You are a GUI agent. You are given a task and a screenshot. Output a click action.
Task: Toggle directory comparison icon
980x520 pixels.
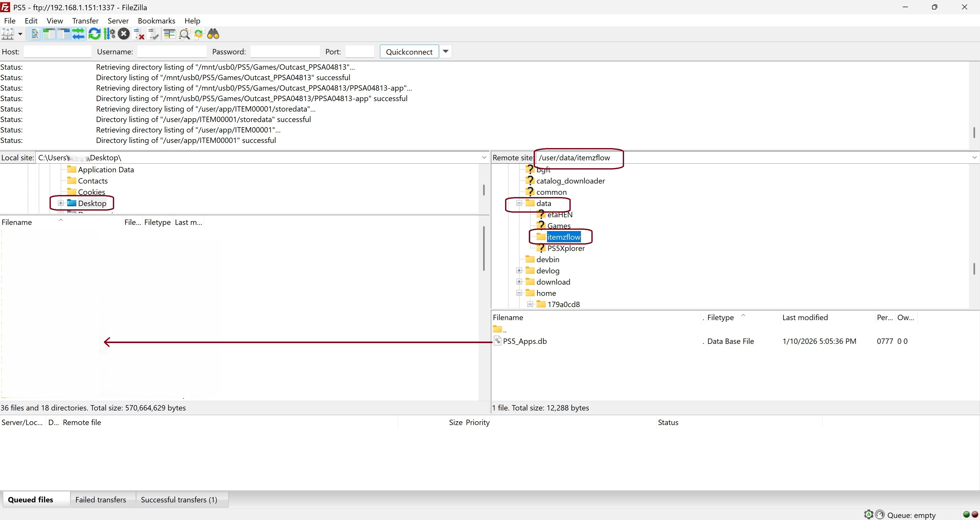click(x=184, y=34)
